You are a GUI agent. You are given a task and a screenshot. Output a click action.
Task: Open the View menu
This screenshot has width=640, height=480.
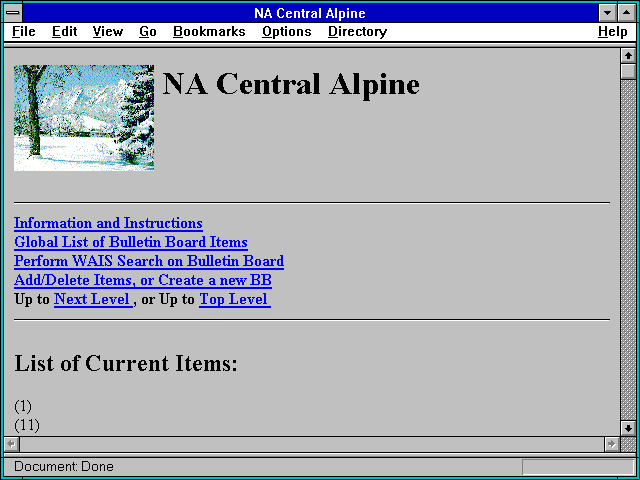pos(107,32)
